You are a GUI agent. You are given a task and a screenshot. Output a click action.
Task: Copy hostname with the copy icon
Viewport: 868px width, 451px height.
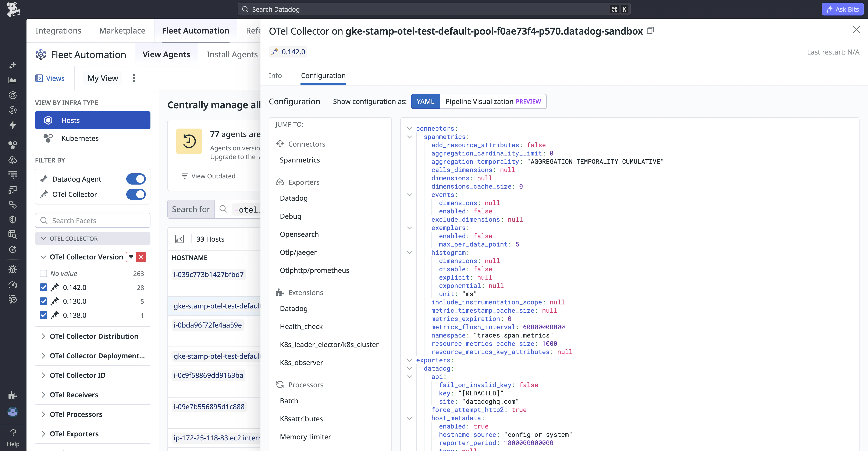click(x=650, y=31)
